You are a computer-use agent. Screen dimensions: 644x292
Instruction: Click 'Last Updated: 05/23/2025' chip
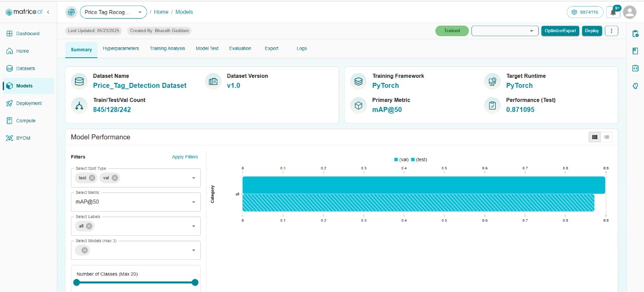[x=94, y=31]
